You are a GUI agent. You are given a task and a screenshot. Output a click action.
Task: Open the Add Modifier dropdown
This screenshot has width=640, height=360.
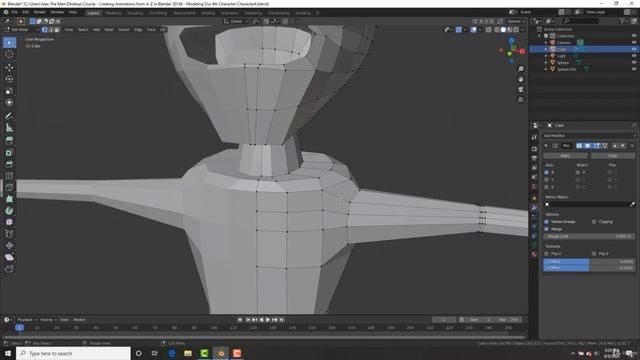point(589,136)
